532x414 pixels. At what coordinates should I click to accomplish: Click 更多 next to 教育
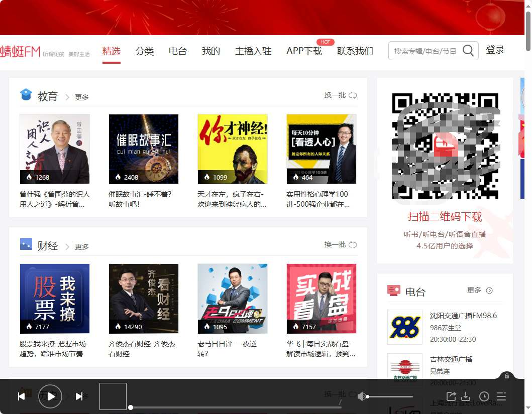[x=82, y=97]
